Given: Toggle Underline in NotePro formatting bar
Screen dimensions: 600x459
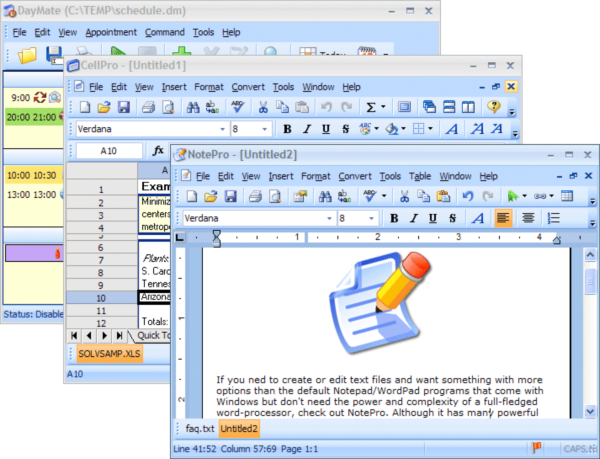Looking at the screenshot, I should pyautogui.click(x=433, y=218).
